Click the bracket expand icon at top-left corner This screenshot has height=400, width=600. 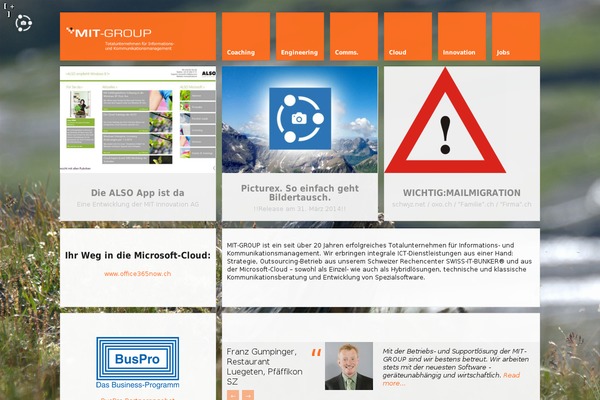(x=9, y=10)
